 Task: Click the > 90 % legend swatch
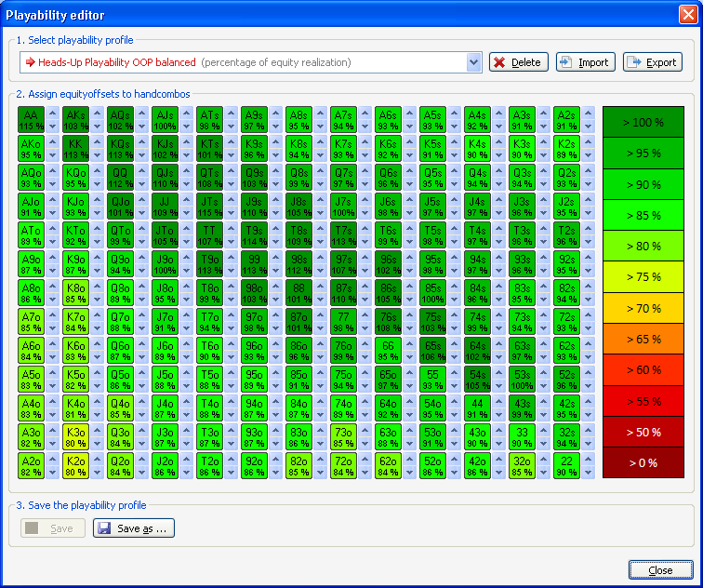(x=643, y=184)
